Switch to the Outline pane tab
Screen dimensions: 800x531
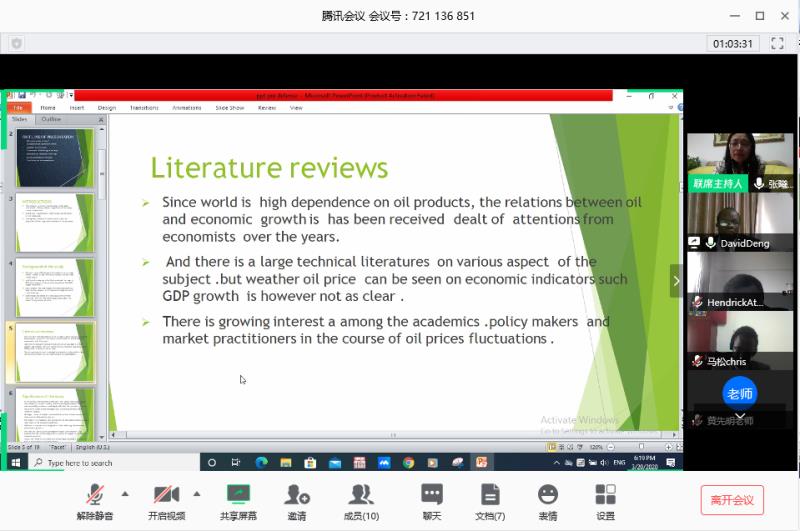pyautogui.click(x=51, y=119)
